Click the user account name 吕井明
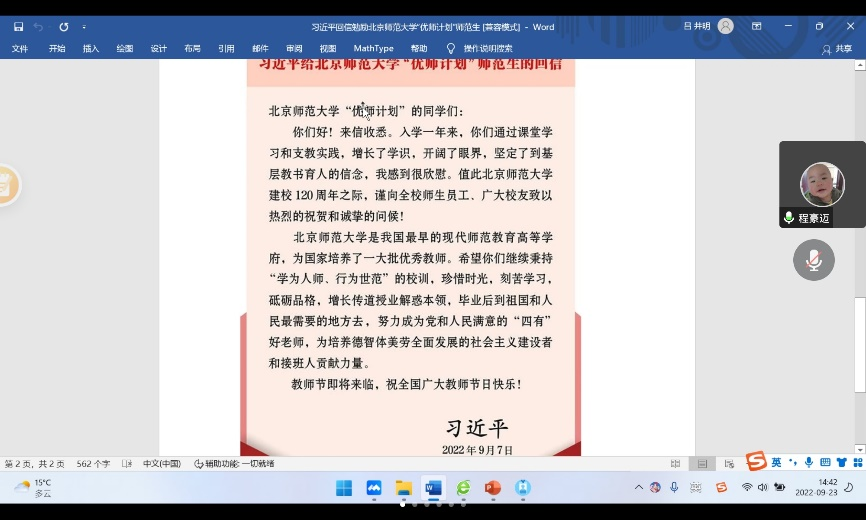The width and height of the screenshot is (866, 520). 696,27
